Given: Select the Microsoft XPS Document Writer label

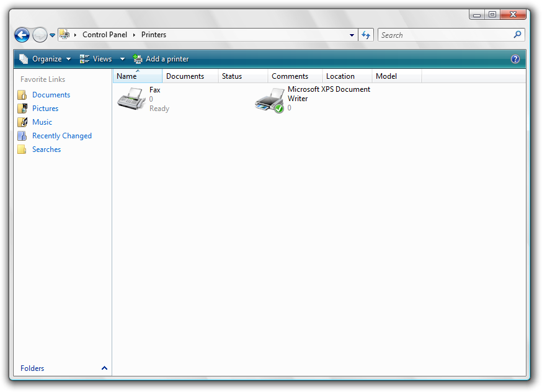Looking at the screenshot, I should tap(329, 94).
